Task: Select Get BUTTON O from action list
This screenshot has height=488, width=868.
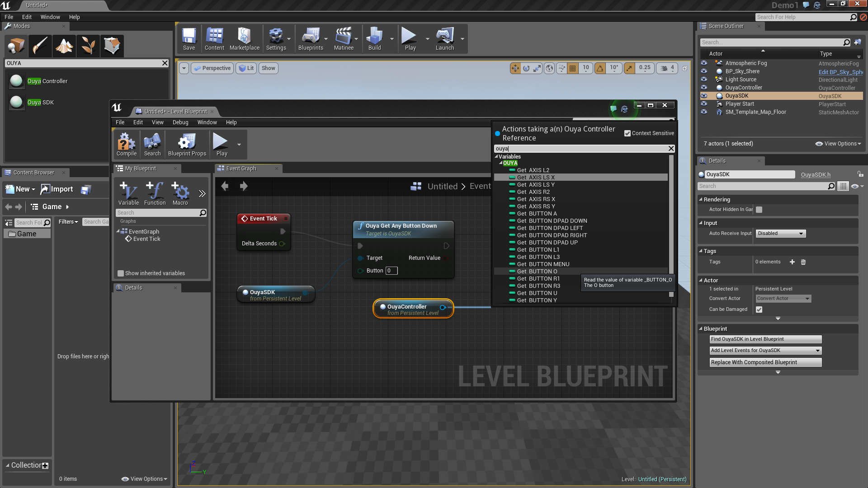Action: click(x=537, y=272)
